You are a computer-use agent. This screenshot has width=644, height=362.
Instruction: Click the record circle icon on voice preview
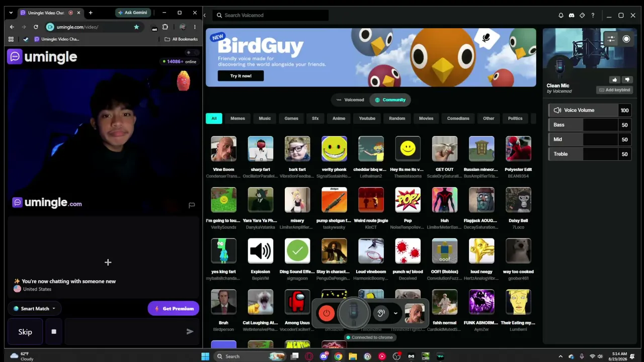[626, 39]
